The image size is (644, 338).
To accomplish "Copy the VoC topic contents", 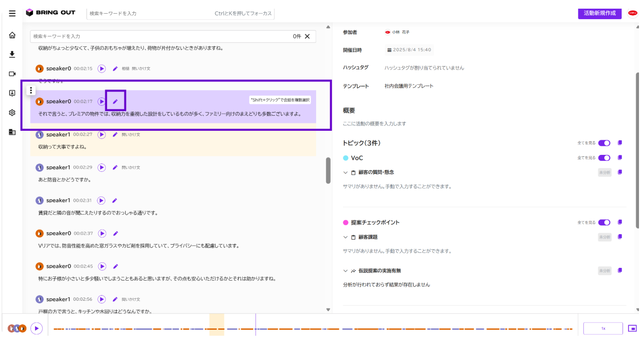I will point(620,158).
